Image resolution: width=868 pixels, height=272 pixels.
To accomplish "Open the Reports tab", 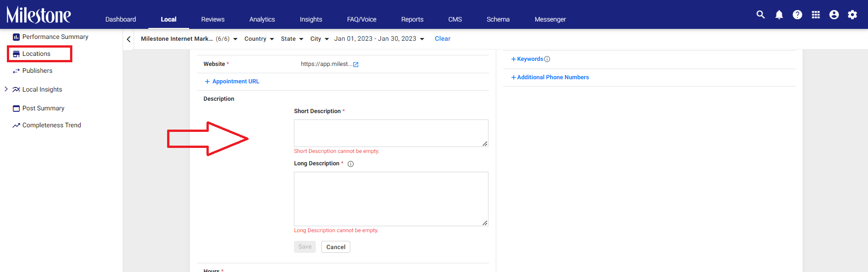I will coord(412,19).
